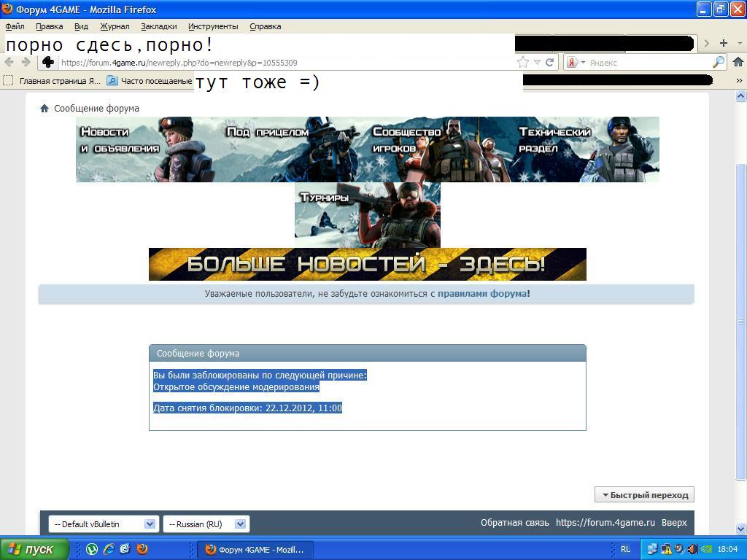Open the site identity icon in address bar
Screen dimensions: 747x560
tap(47, 63)
